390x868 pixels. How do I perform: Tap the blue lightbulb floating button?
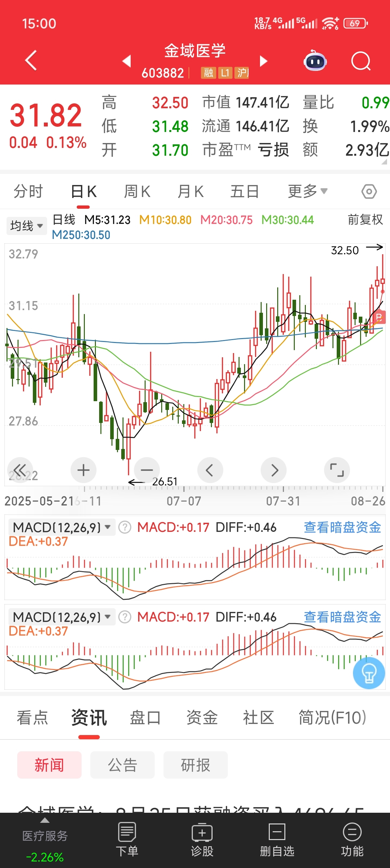pos(369,673)
